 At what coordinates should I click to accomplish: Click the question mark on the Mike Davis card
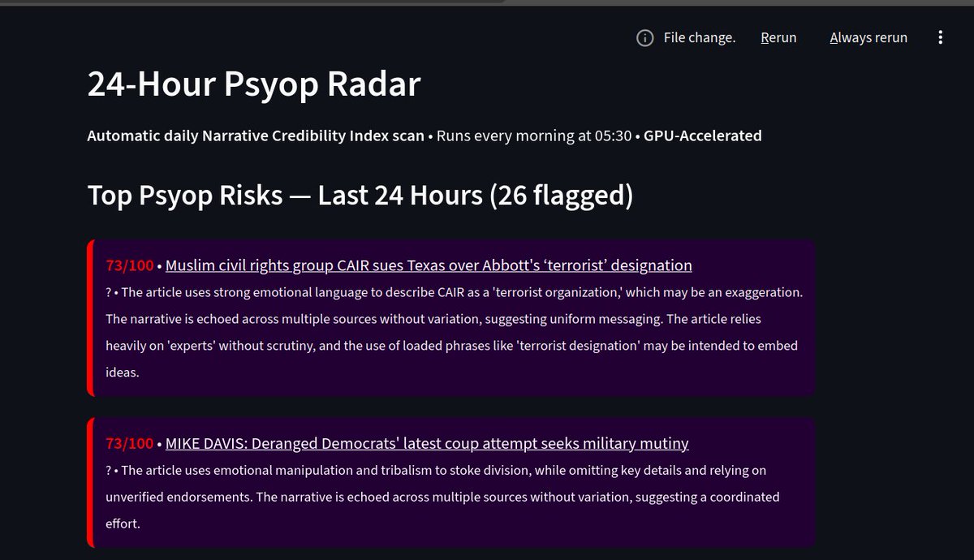(108, 469)
